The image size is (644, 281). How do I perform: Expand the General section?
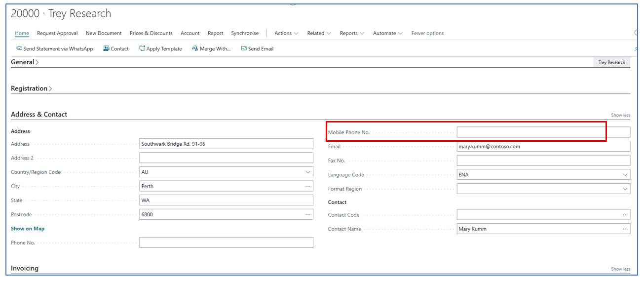(24, 62)
